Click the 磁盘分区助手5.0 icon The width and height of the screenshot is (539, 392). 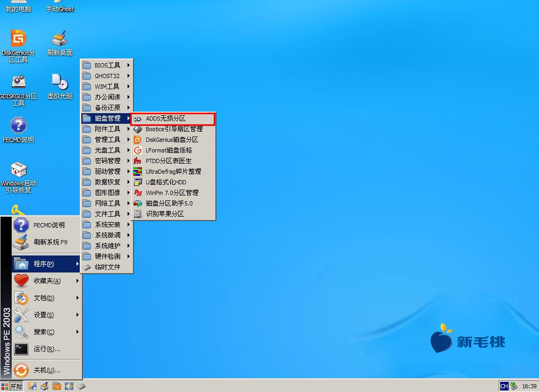138,203
